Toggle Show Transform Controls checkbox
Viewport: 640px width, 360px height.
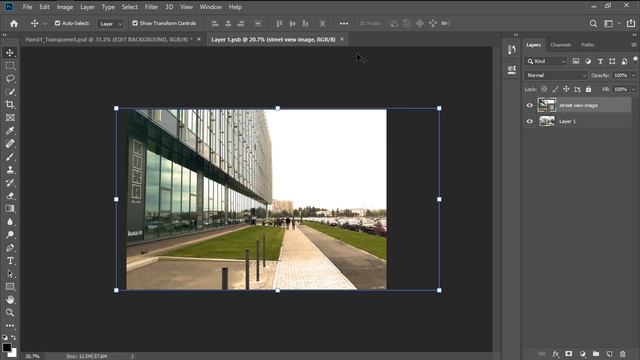pyautogui.click(x=135, y=23)
